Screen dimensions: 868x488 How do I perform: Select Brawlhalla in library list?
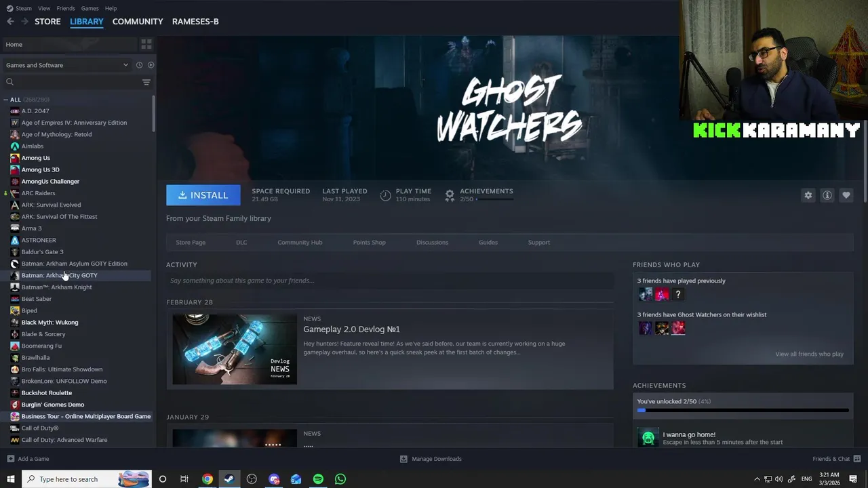(35, 358)
